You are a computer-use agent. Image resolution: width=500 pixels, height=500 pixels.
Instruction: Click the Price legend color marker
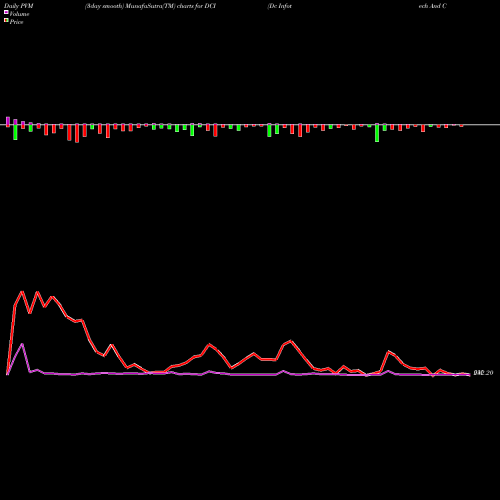point(6,21)
